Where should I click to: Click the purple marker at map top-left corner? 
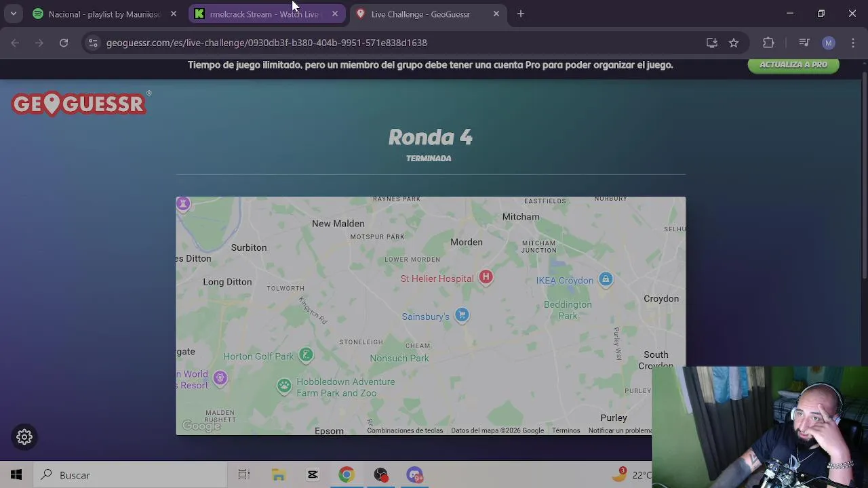[182, 204]
